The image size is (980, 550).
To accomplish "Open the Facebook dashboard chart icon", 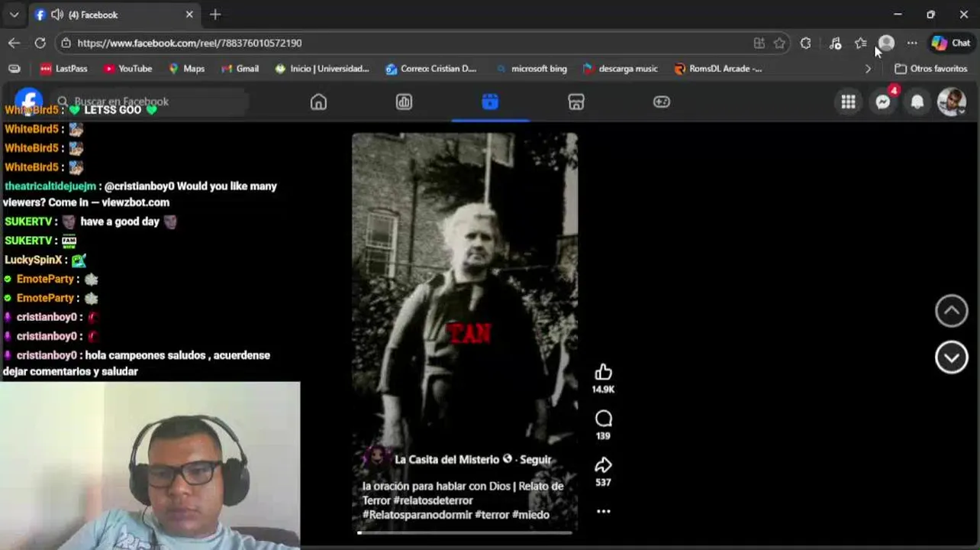I will [404, 102].
